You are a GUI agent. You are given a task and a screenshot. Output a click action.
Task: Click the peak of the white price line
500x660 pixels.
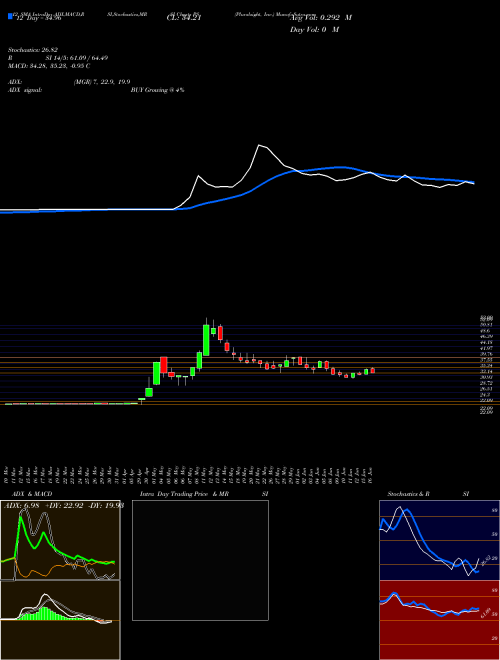[259, 145]
